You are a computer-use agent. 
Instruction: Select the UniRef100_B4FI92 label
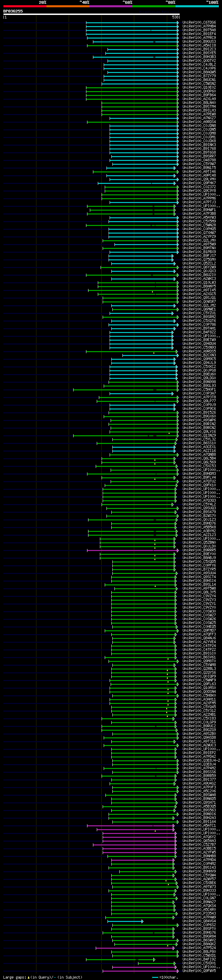pos(199,959)
